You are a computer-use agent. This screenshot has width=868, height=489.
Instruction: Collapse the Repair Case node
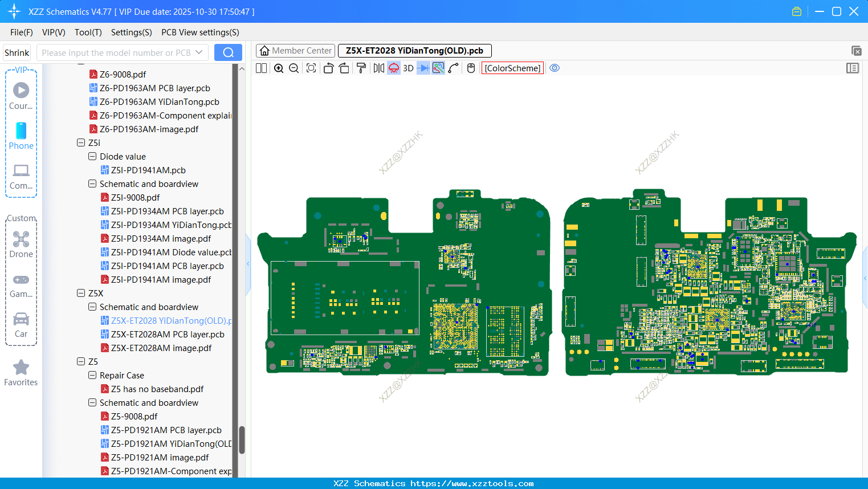92,375
